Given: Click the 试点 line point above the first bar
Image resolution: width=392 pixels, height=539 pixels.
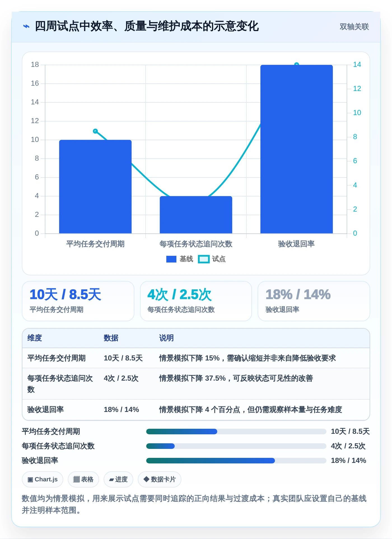Looking at the screenshot, I should (95, 131).
